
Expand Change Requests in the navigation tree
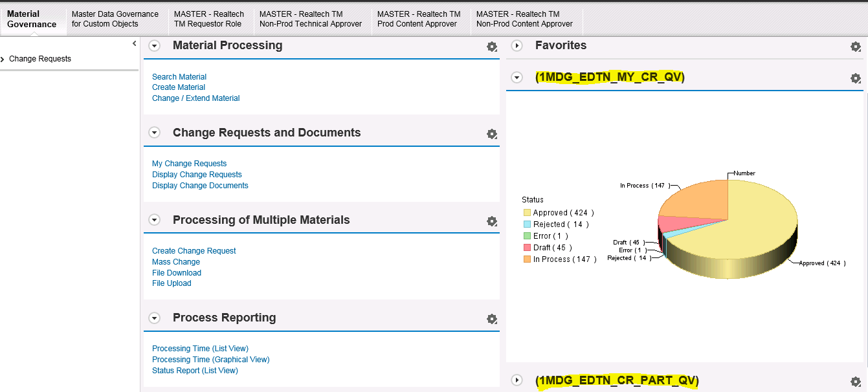coord(3,60)
